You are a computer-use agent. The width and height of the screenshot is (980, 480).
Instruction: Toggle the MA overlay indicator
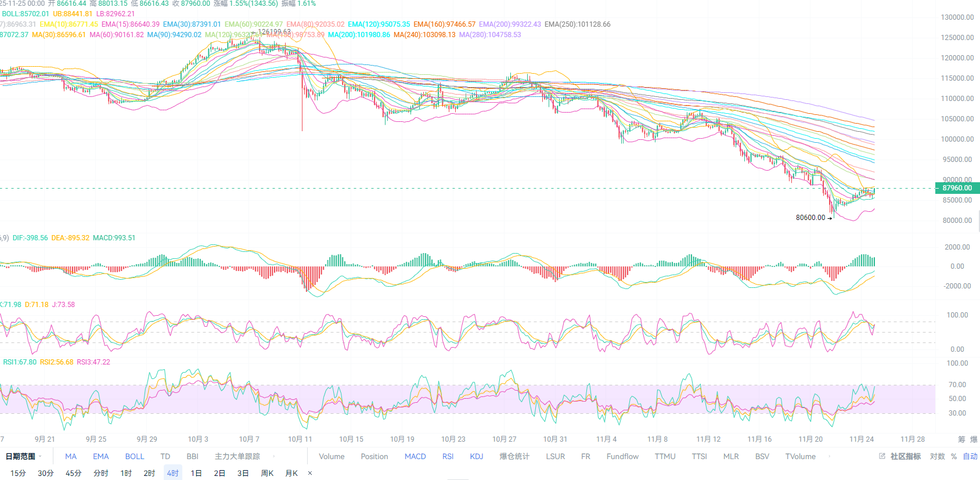(71, 456)
